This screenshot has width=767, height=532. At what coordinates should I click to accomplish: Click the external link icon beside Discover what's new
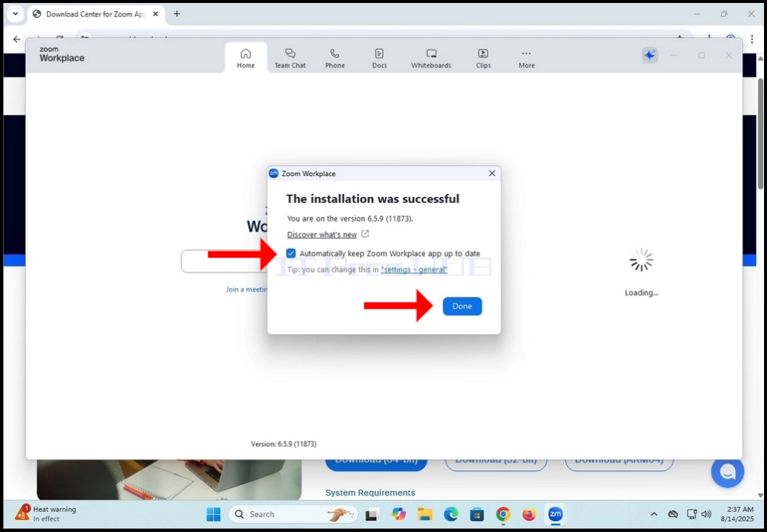(x=365, y=234)
